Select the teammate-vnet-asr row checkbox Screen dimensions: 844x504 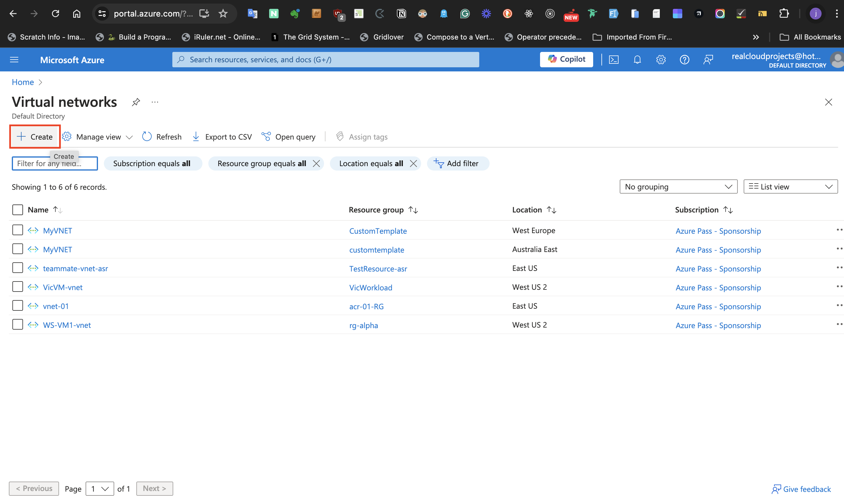click(x=17, y=268)
